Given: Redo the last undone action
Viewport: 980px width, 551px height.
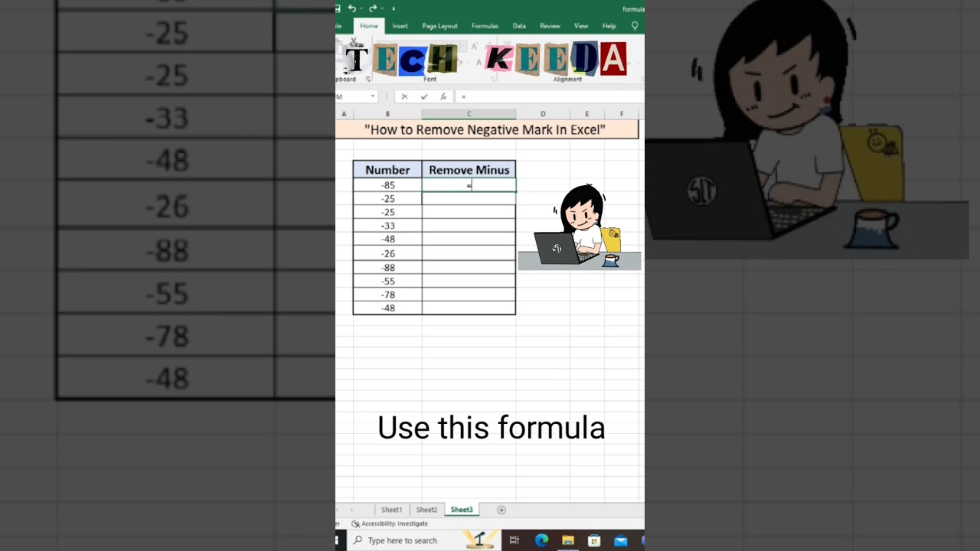Looking at the screenshot, I should (x=373, y=8).
